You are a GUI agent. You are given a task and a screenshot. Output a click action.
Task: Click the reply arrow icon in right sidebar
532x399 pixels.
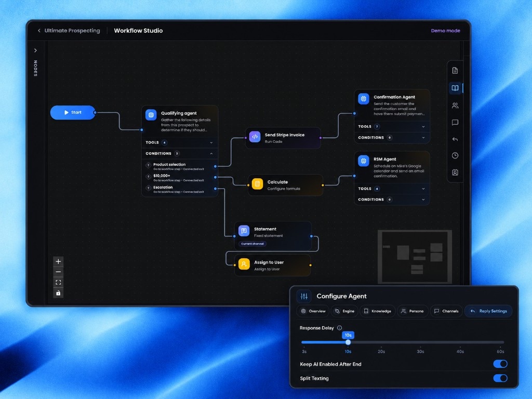click(x=455, y=139)
